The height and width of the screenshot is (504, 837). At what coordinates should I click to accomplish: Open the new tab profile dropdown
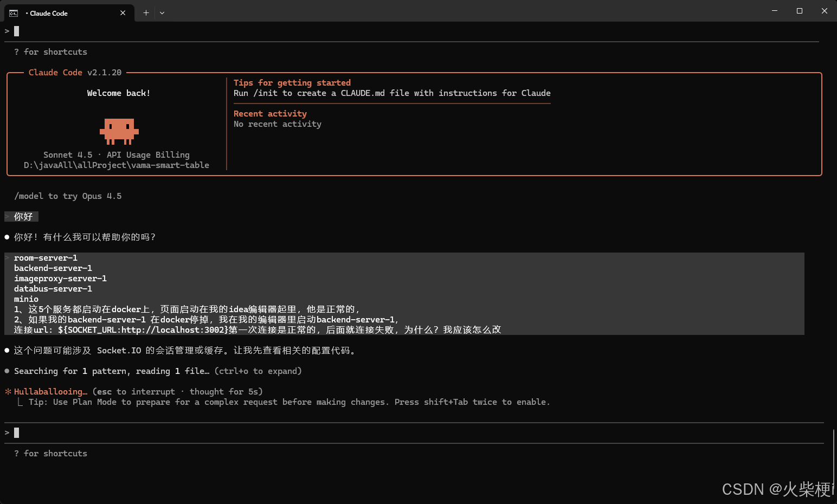162,13
